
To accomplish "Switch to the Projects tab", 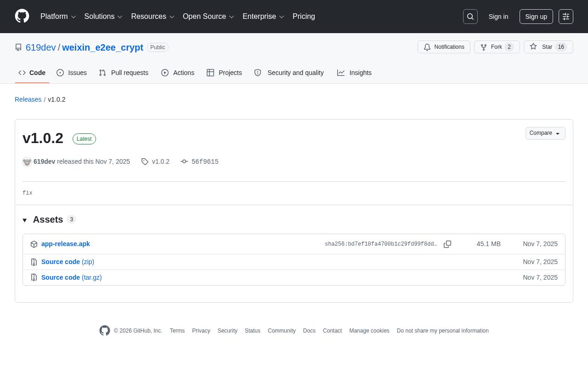I will point(224,73).
